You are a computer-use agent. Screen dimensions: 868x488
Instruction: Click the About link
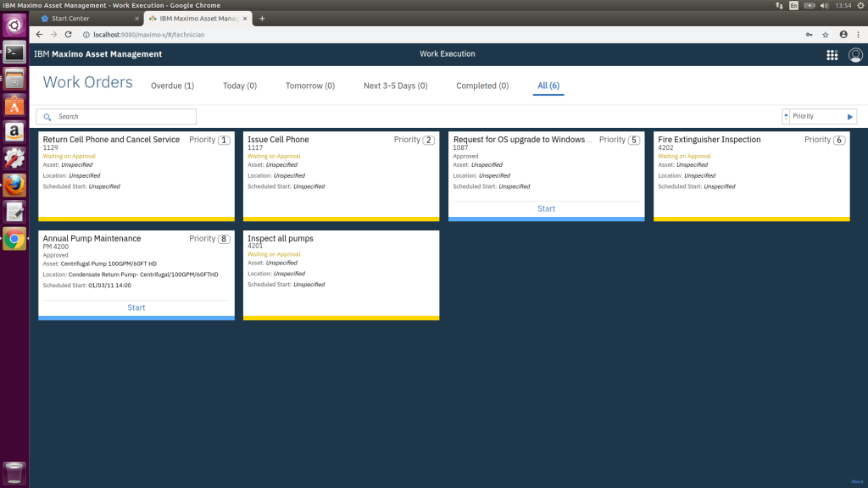tap(857, 481)
